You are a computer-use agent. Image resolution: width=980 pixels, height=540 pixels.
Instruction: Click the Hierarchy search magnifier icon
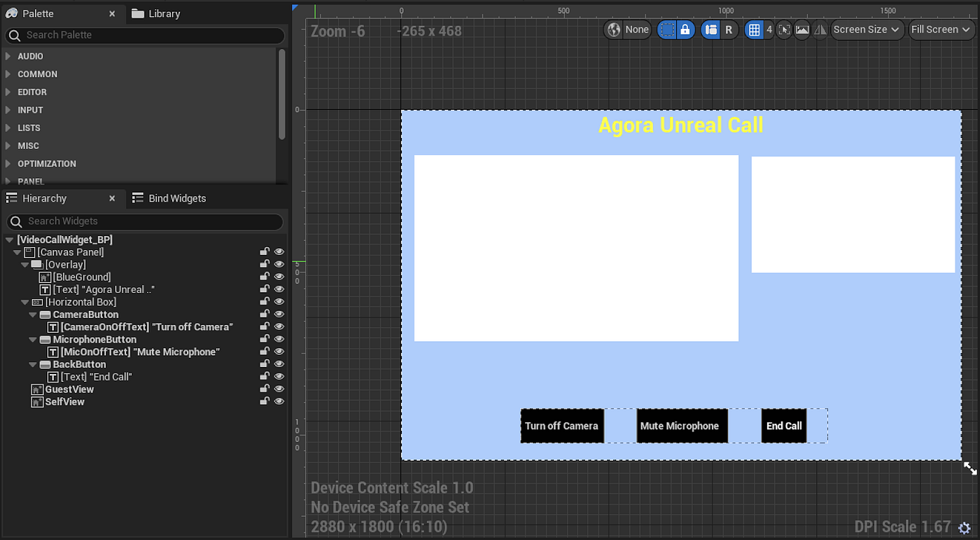click(17, 221)
